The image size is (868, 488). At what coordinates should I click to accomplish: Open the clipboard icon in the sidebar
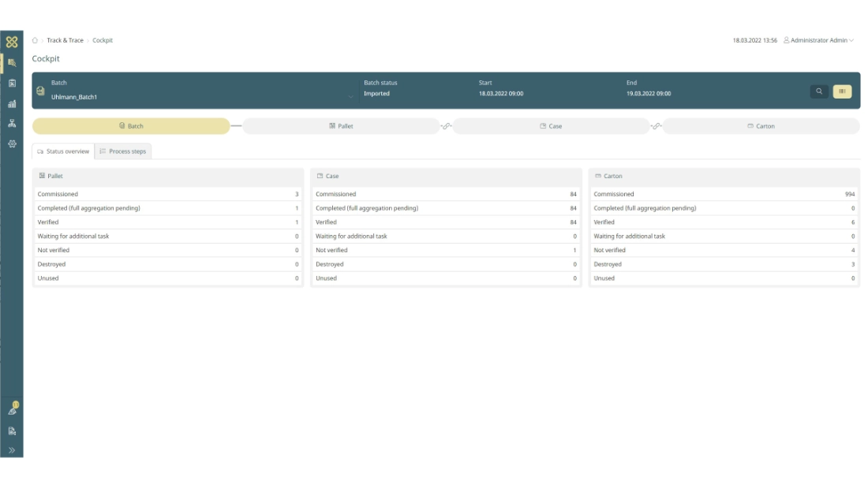[12, 83]
